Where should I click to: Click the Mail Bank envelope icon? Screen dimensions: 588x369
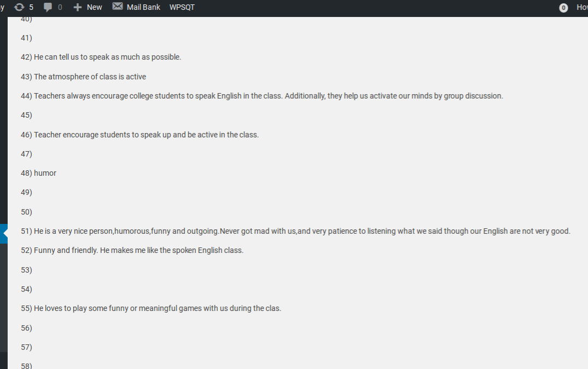[x=118, y=7]
